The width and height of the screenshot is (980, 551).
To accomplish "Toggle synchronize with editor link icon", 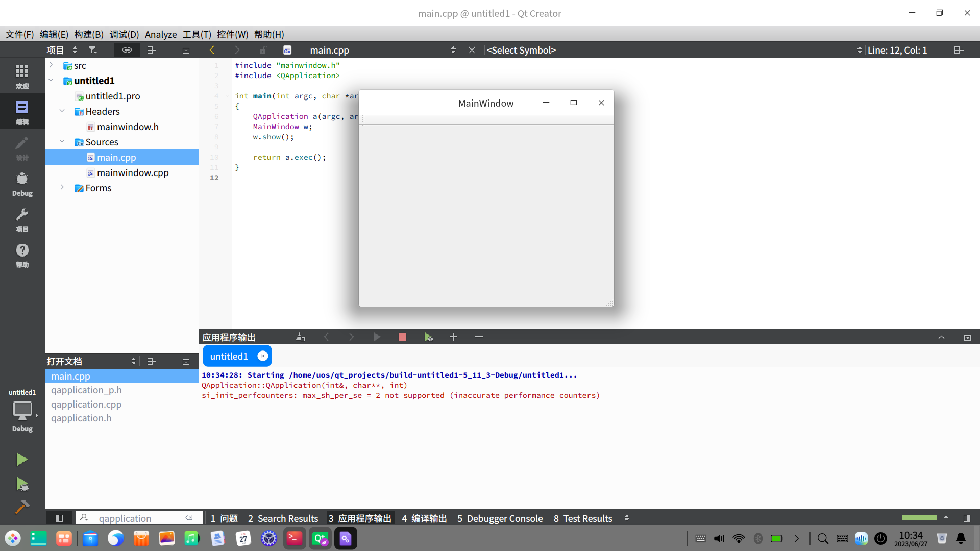I will 127,50.
